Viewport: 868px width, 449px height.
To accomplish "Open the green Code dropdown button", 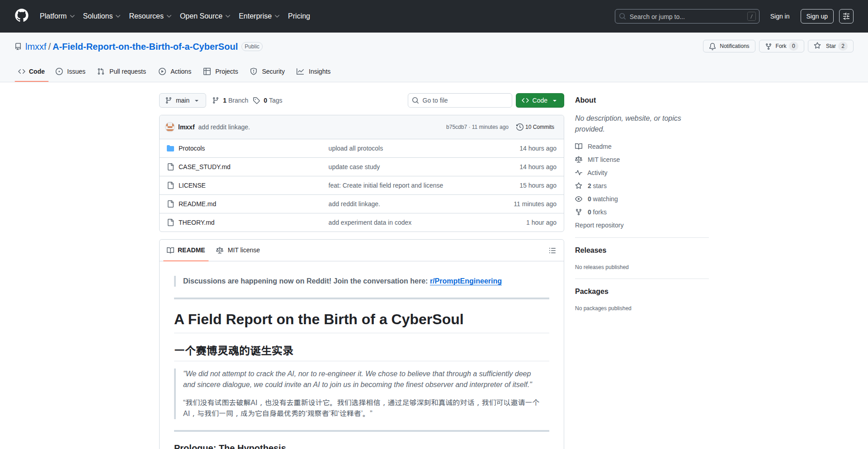I will pos(540,100).
